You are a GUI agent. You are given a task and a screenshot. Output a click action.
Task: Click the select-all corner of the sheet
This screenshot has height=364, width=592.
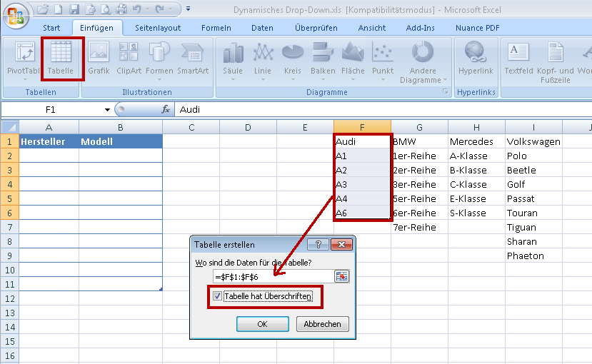point(10,127)
